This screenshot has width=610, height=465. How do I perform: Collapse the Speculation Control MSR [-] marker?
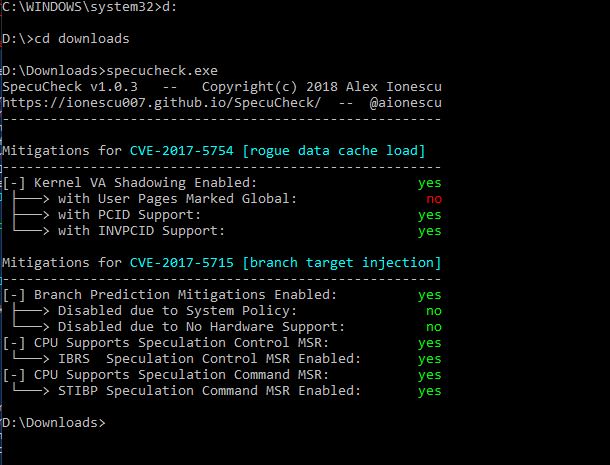pyautogui.click(x=14, y=343)
